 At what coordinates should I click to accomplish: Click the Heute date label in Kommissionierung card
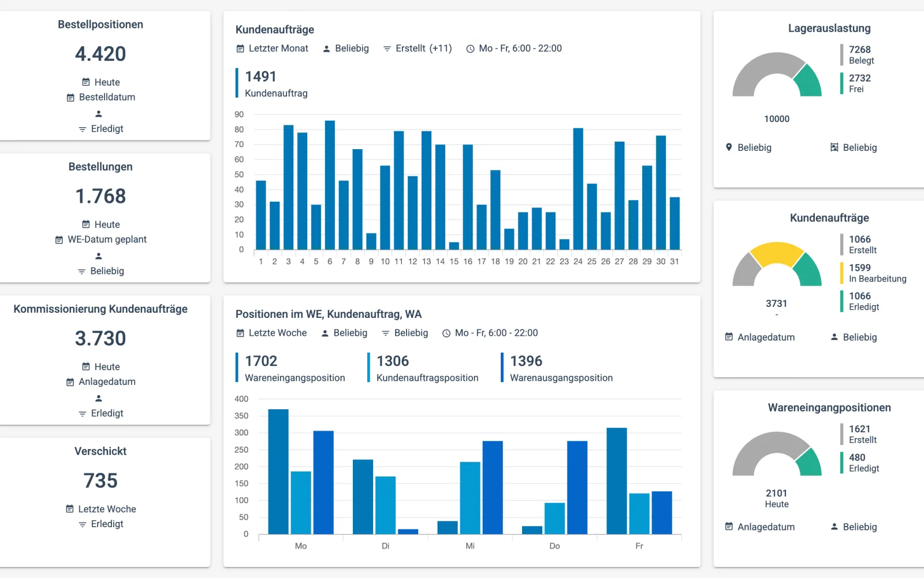[107, 367]
